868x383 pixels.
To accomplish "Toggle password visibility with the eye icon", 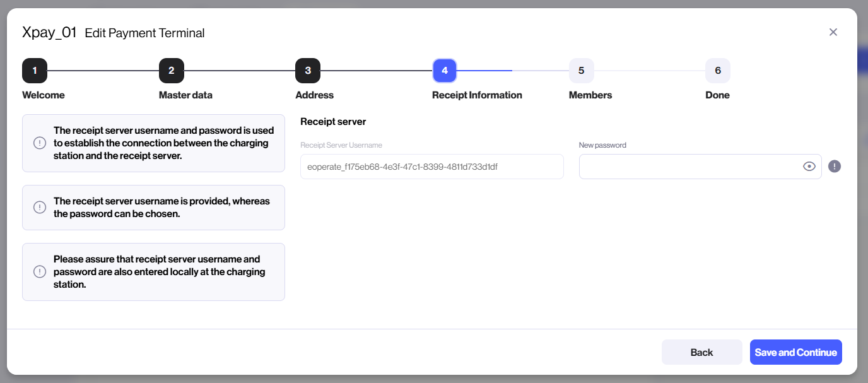I will pyautogui.click(x=809, y=167).
